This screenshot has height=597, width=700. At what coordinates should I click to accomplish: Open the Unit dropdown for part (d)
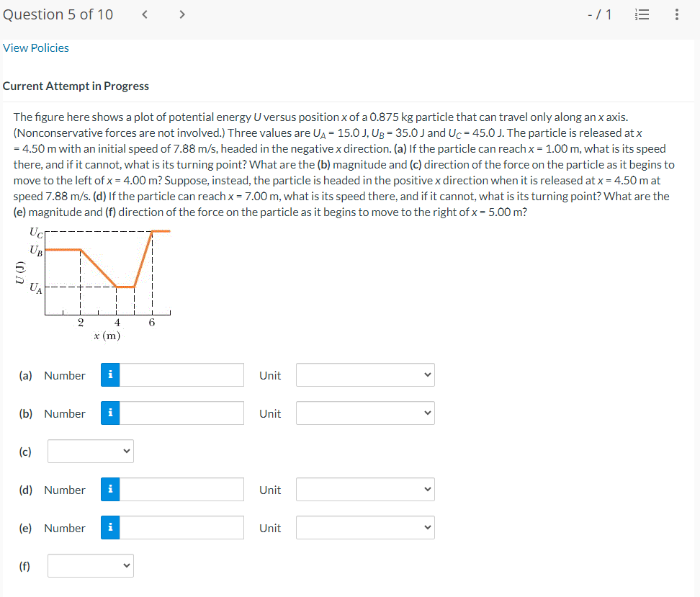[x=364, y=489]
